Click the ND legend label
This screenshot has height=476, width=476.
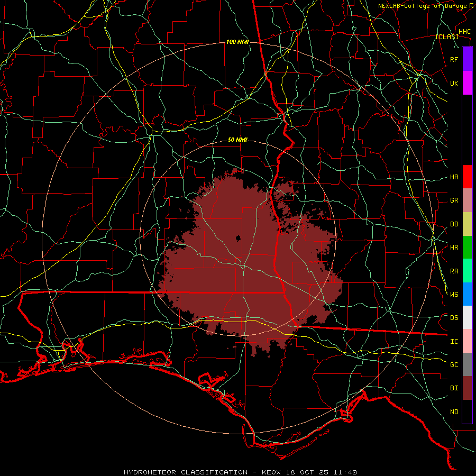[x=454, y=411]
